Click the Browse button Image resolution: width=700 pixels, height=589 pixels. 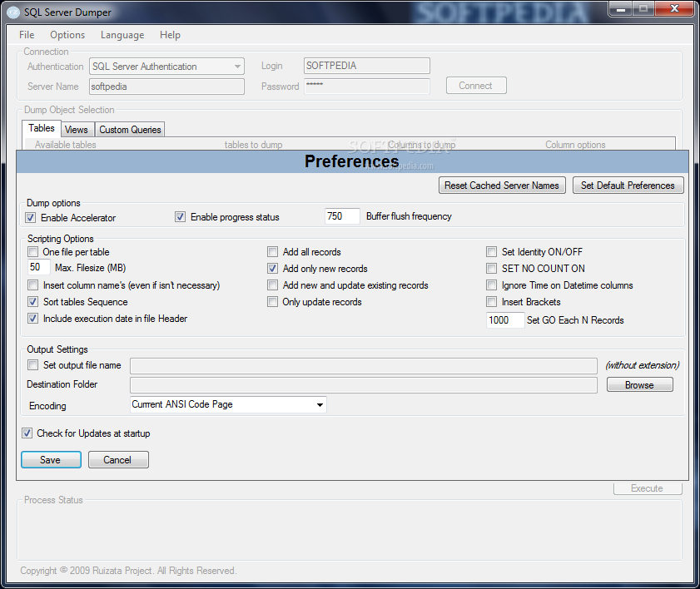639,384
